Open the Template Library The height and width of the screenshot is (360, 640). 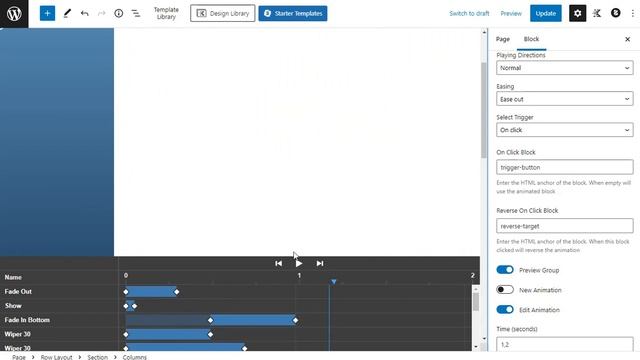coord(166,13)
